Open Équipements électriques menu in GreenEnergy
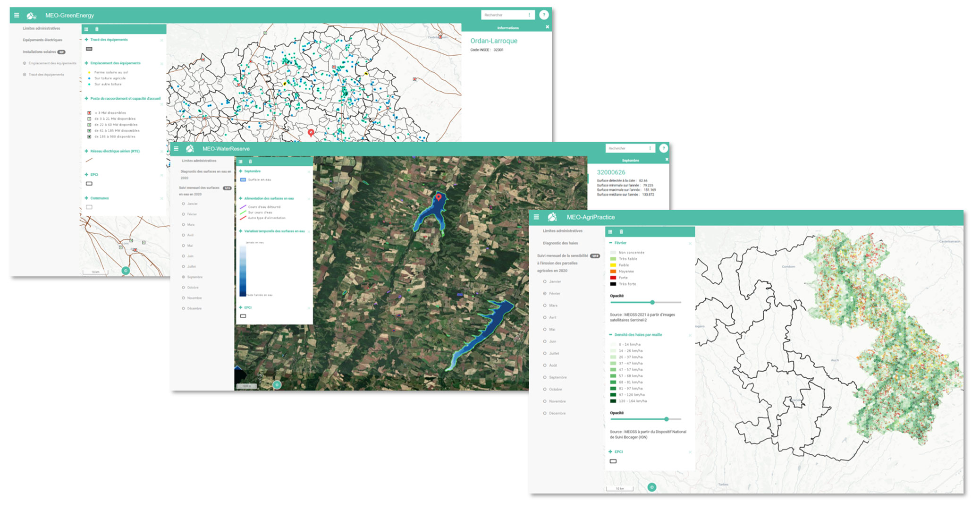 [x=42, y=40]
